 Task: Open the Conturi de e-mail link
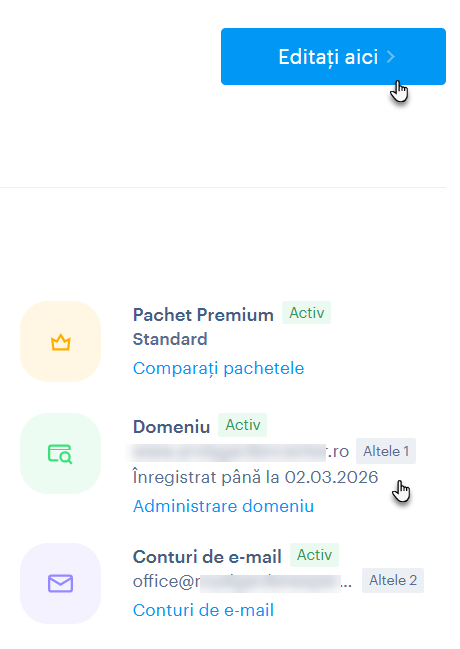203,610
